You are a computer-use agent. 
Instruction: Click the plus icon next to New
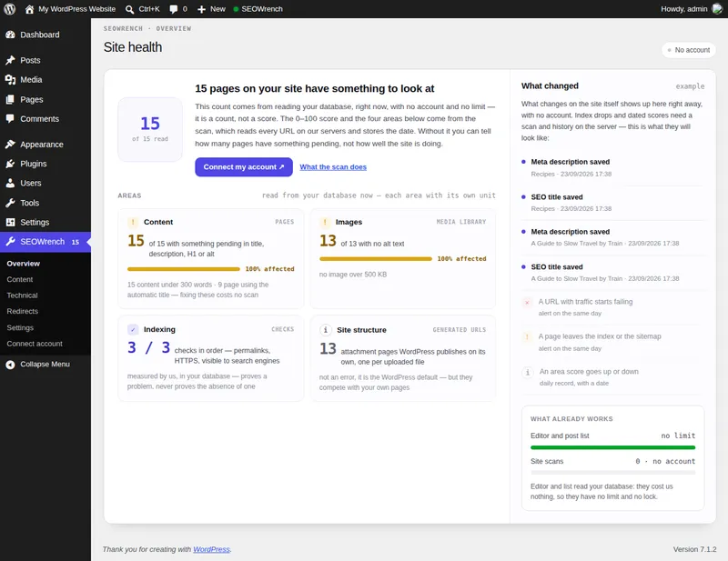coord(201,9)
